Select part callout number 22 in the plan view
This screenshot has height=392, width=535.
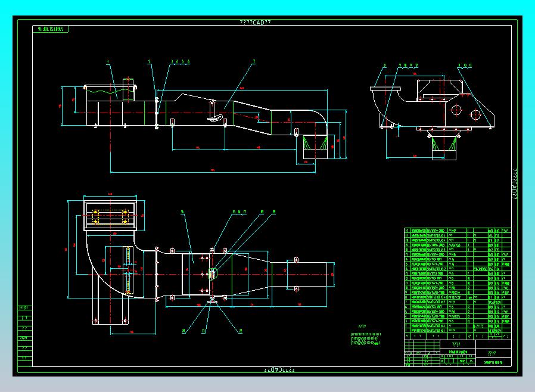pos(240,331)
